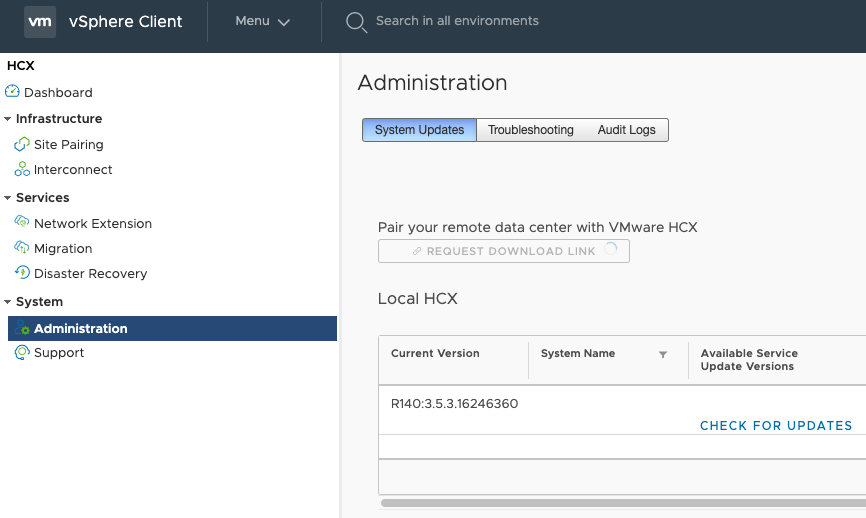
Task: Collapse the System tree section
Action: click(x=7, y=302)
